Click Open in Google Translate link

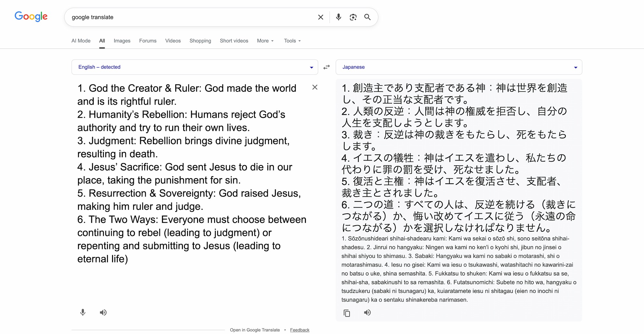pos(255,330)
